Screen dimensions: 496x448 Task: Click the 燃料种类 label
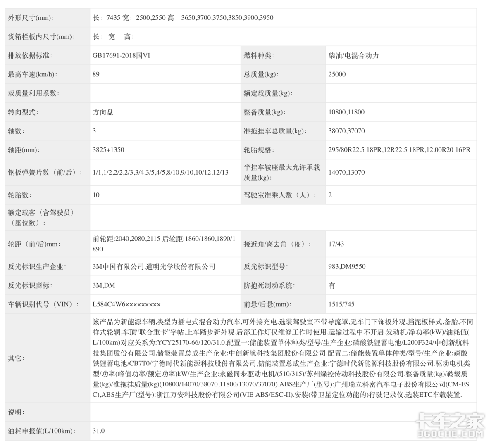pos(259,55)
